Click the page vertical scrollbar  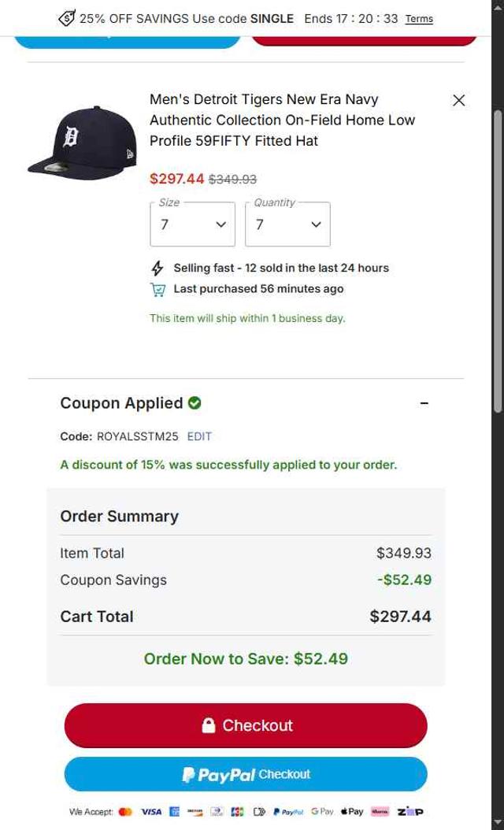(x=498, y=260)
